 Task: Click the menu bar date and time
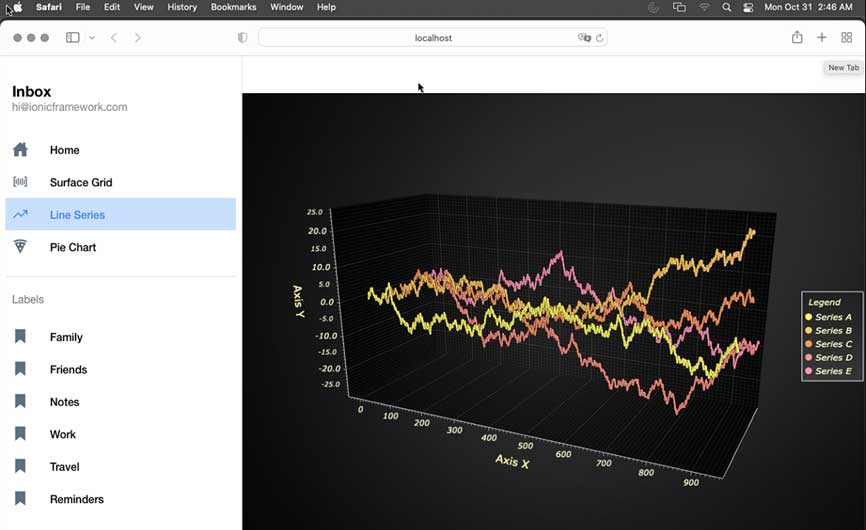[808, 7]
